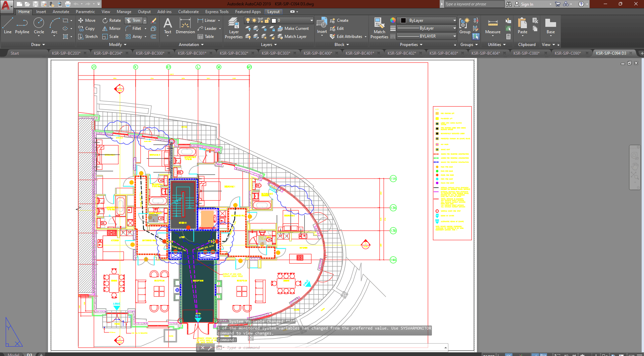Switch to the Annotate ribbon tab
Screen dimensions: 644x356
[x=61, y=12]
